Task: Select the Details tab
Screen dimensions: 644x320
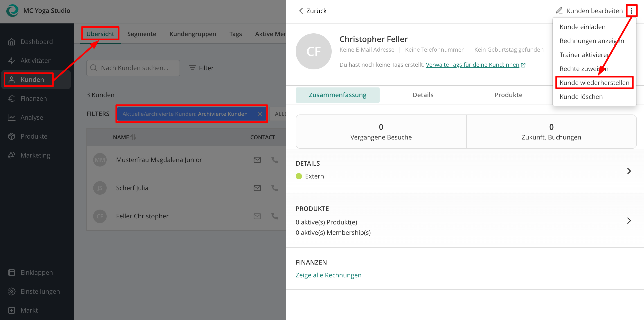Action: (423, 95)
